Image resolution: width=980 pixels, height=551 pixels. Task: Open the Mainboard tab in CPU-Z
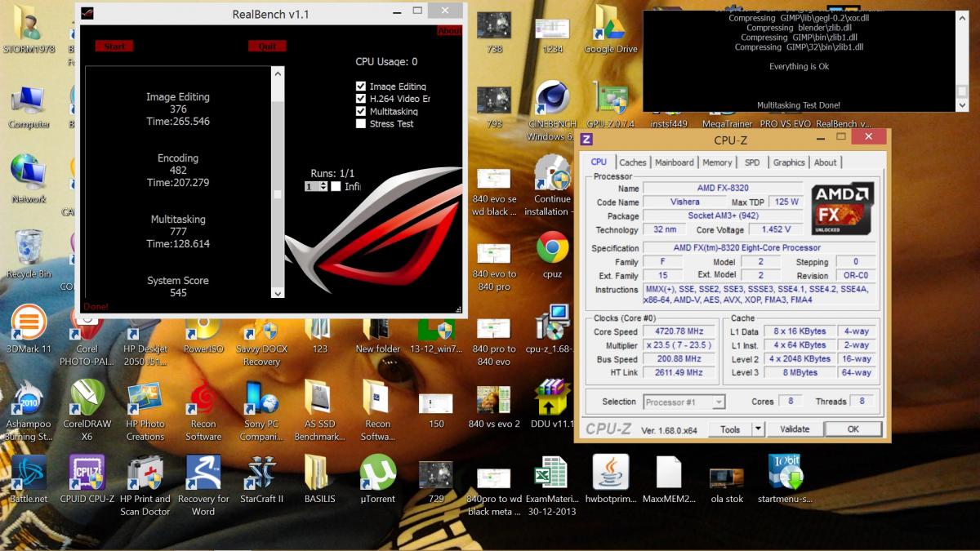click(x=674, y=162)
